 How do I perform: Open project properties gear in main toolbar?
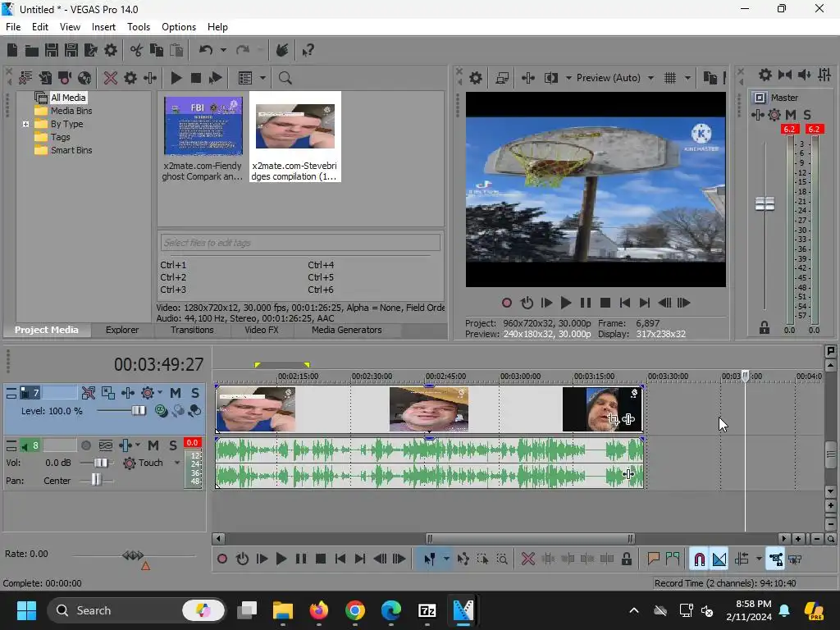tap(111, 50)
